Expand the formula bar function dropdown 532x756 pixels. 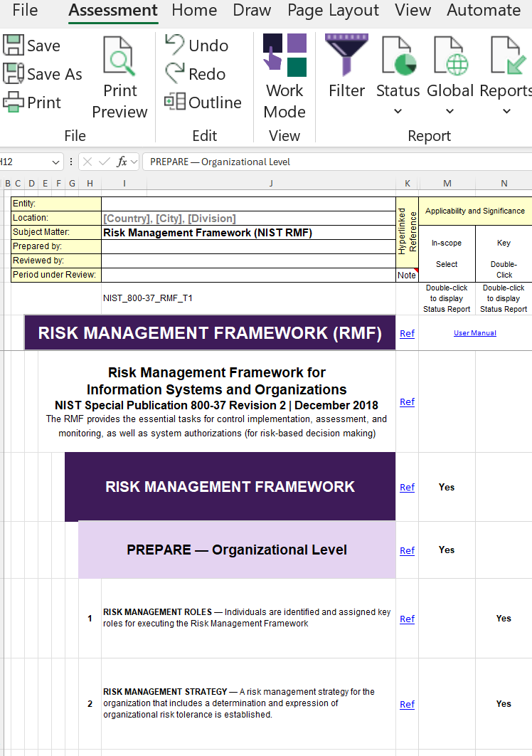point(134,162)
